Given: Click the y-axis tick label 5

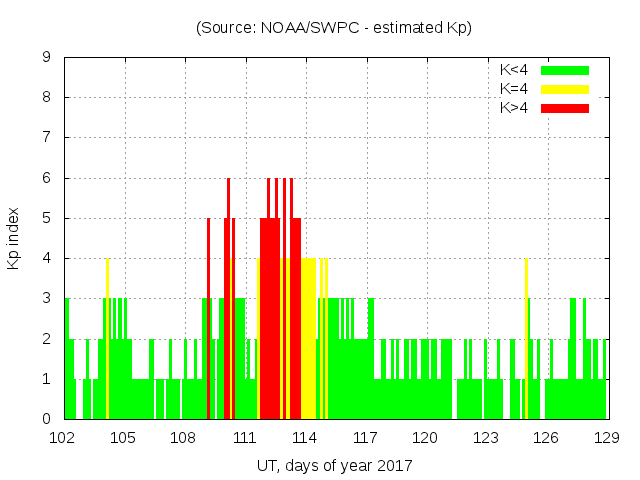Looking at the screenshot, I should [47, 218].
